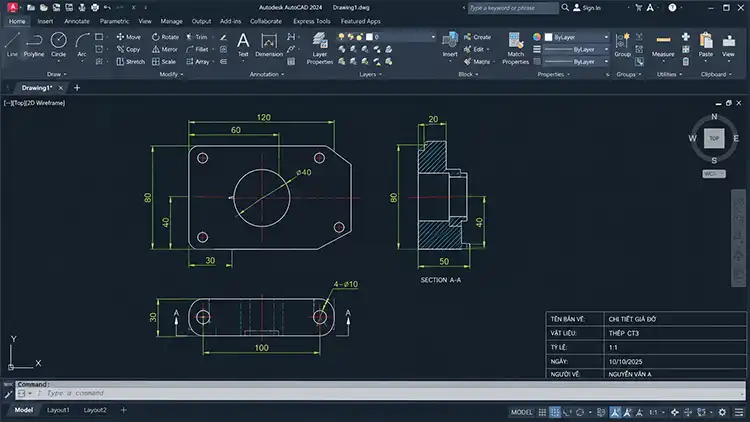This screenshot has width=750, height=422.
Task: Expand the Modify panel
Action: (x=171, y=74)
